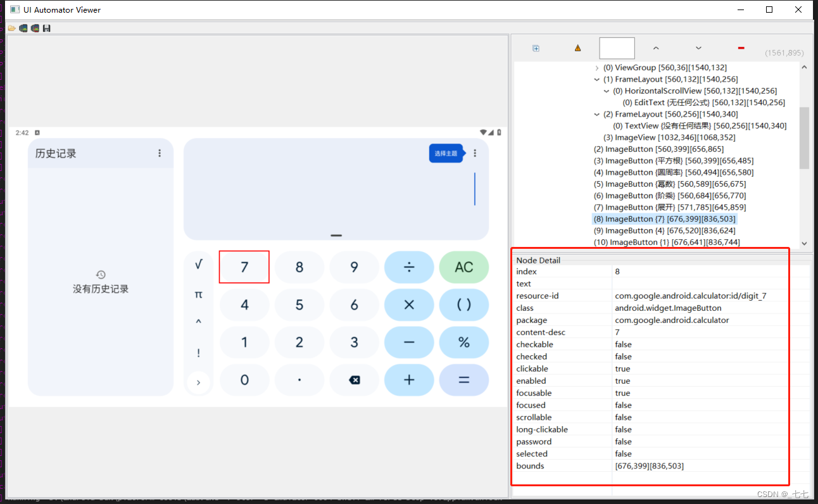Click the 历史记录 history heading
The width and height of the screenshot is (818, 504).
pos(56,153)
